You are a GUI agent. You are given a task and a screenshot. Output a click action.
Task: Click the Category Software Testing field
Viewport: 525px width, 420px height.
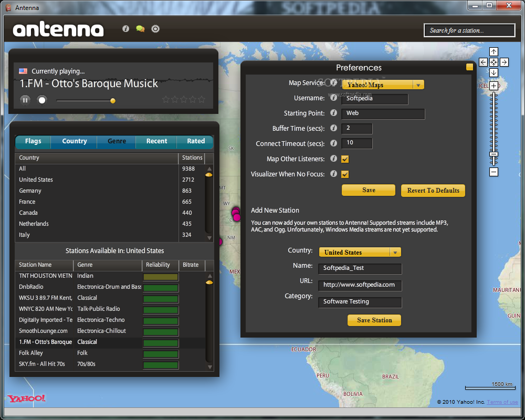point(360,302)
